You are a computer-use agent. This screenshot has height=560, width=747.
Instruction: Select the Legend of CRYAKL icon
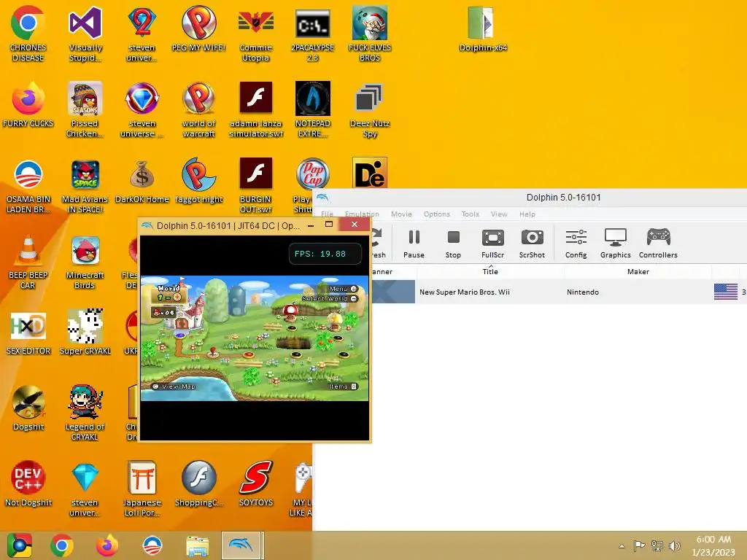pyautogui.click(x=85, y=413)
